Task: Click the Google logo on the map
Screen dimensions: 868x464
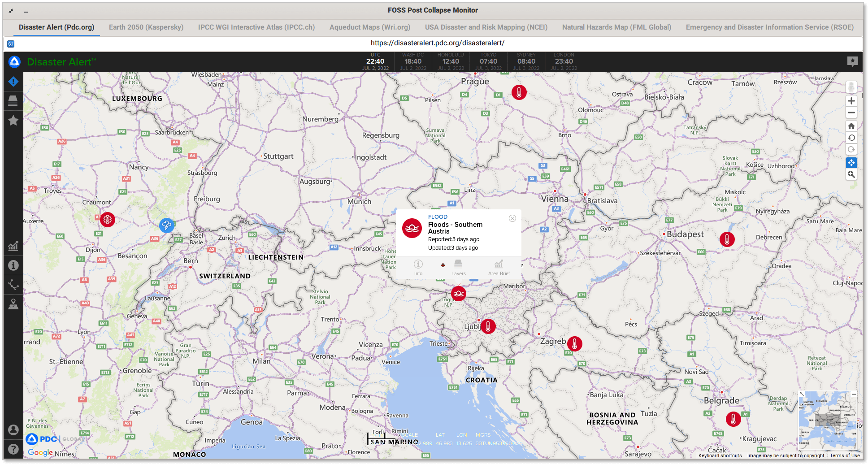Action: [40, 453]
